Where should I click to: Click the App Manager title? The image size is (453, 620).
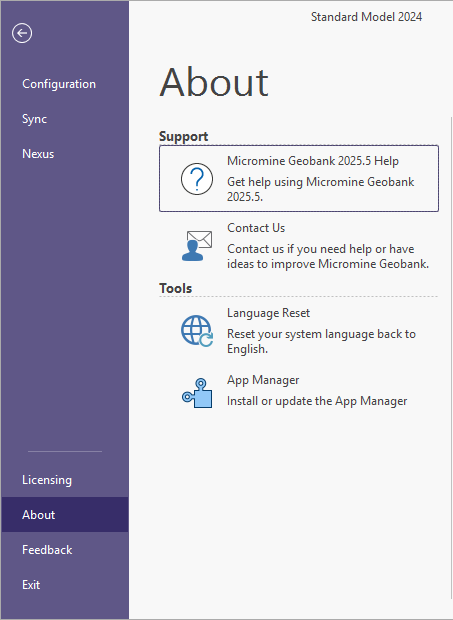(263, 380)
